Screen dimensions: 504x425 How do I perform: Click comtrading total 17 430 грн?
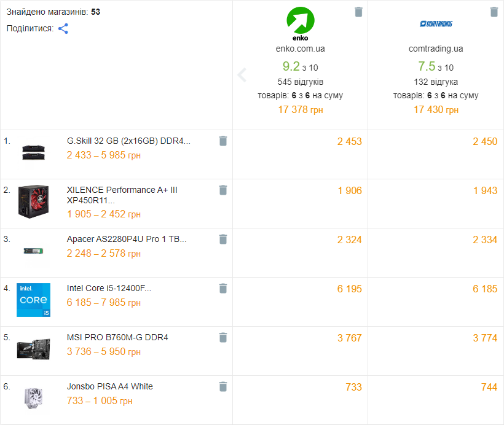coord(436,110)
